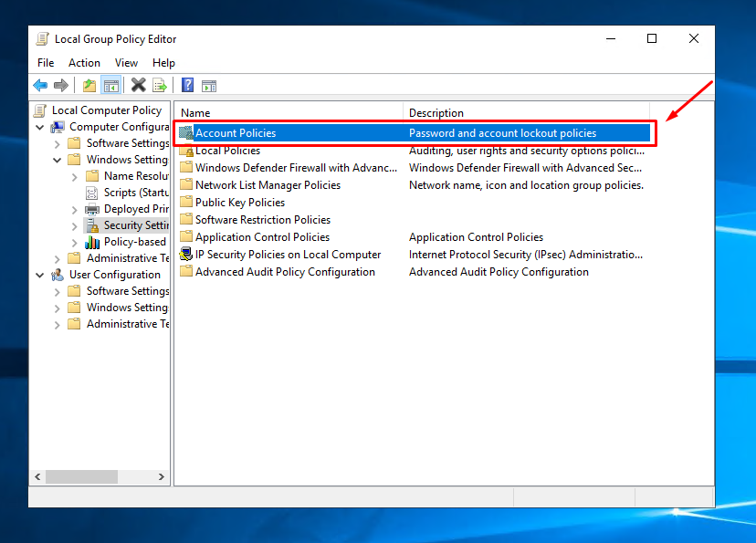Open the Action menu
Image resolution: width=756 pixels, height=543 pixels.
click(x=84, y=63)
